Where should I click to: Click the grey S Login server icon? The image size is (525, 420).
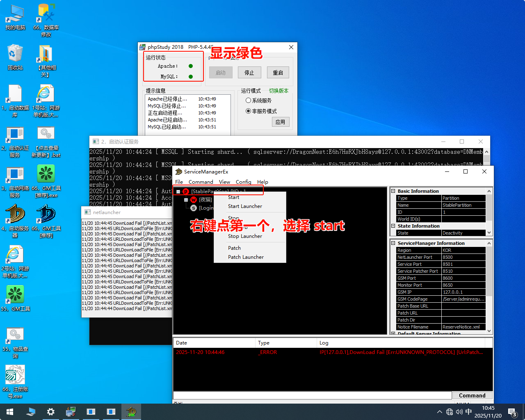(194, 208)
